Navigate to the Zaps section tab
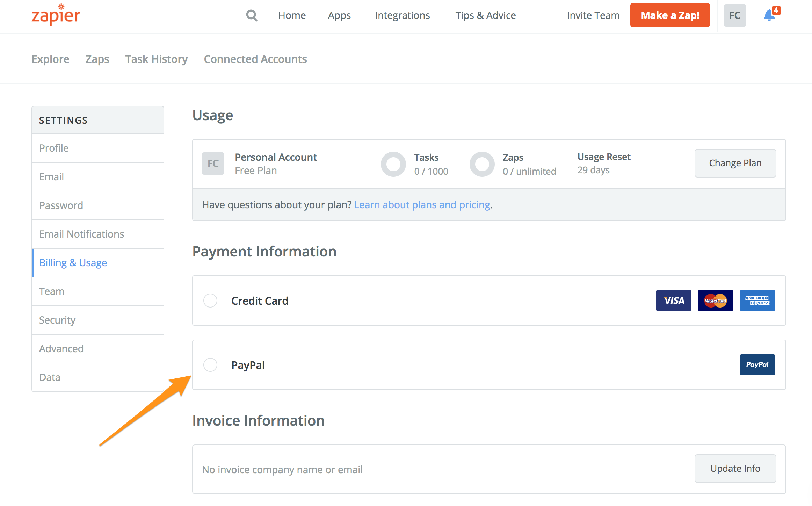The width and height of the screenshot is (812, 506). 96,58
